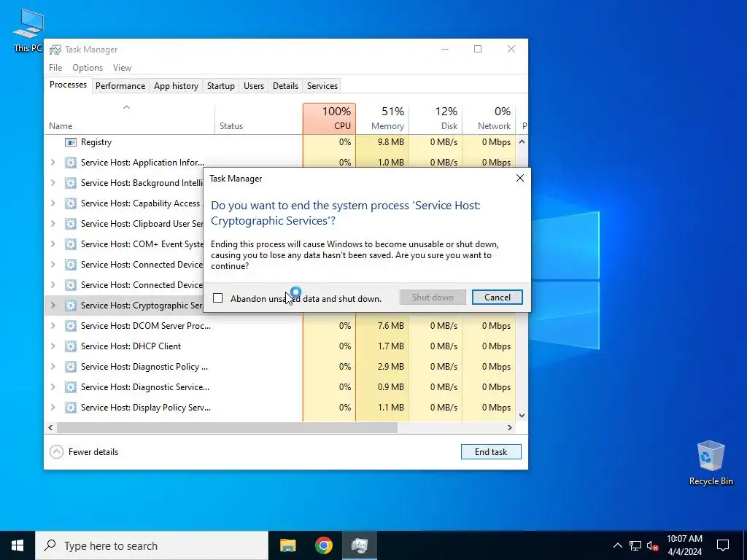This screenshot has height=560, width=747.
Task: Sort processes by Disk column
Action: [436, 119]
